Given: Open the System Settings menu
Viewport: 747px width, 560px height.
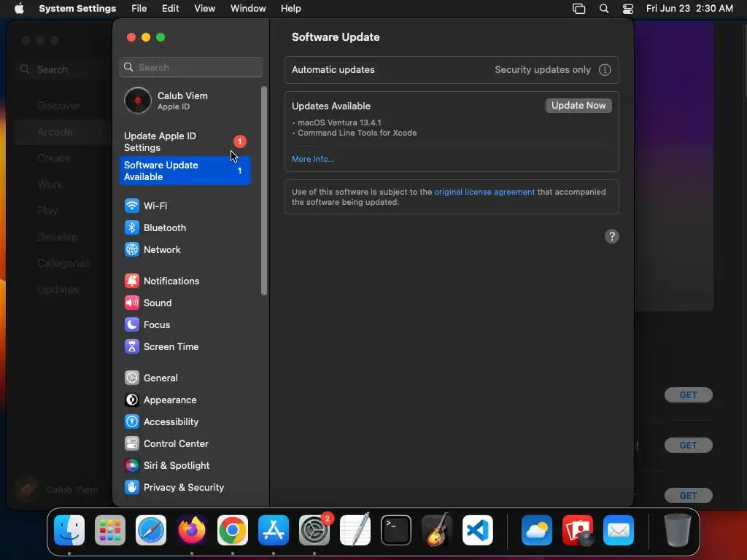Looking at the screenshot, I should [77, 9].
